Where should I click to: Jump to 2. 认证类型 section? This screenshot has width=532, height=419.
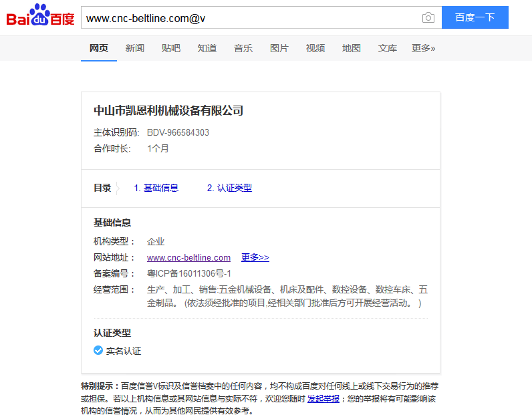tap(229, 188)
